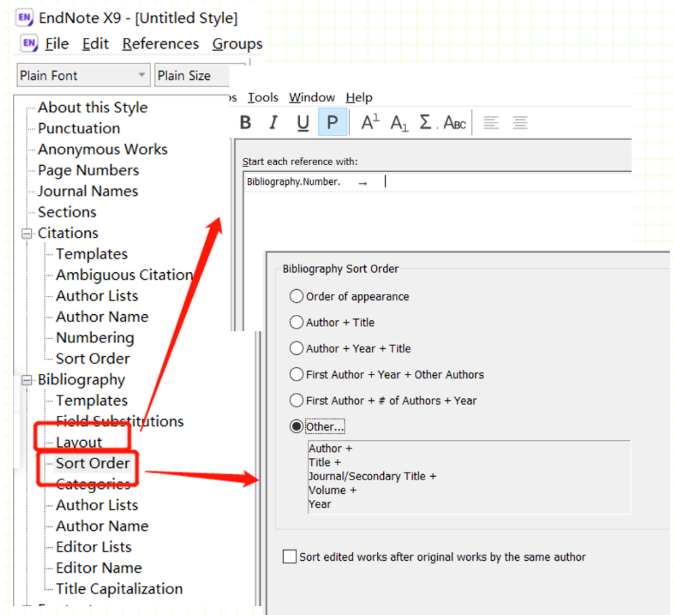
Task: Select Sort Order under Citations
Action: 92,359
